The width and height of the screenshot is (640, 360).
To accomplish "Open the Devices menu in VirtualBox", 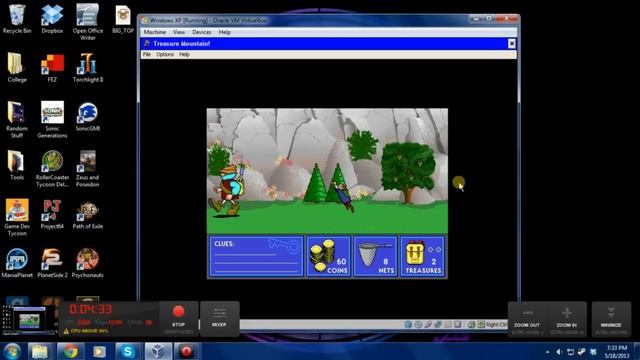I will pos(202,32).
